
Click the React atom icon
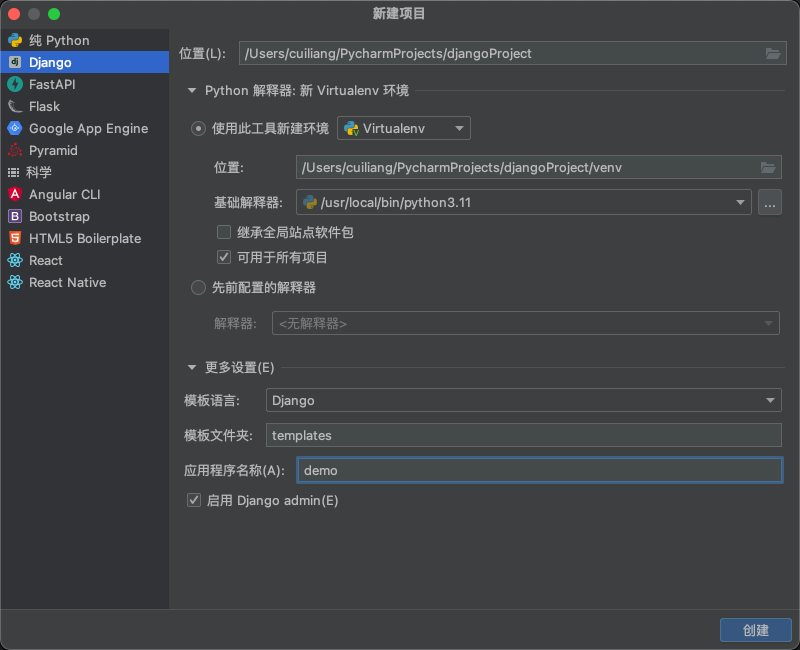pos(15,260)
